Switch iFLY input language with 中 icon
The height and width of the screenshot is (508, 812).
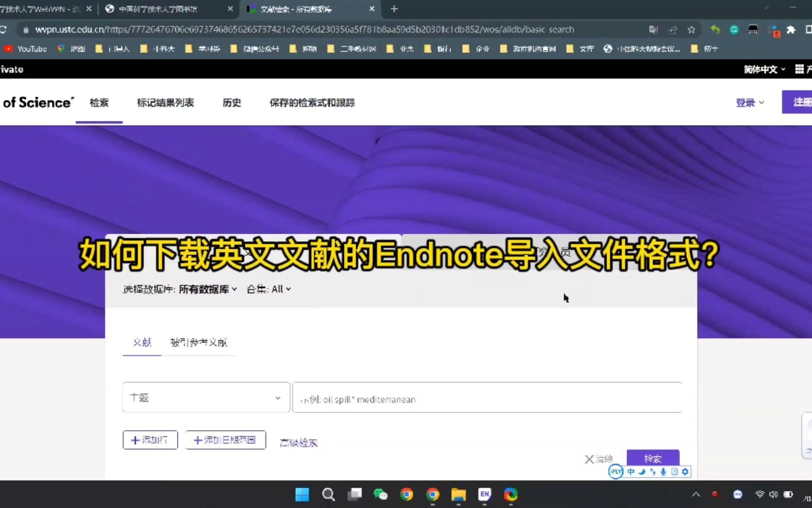click(631, 471)
